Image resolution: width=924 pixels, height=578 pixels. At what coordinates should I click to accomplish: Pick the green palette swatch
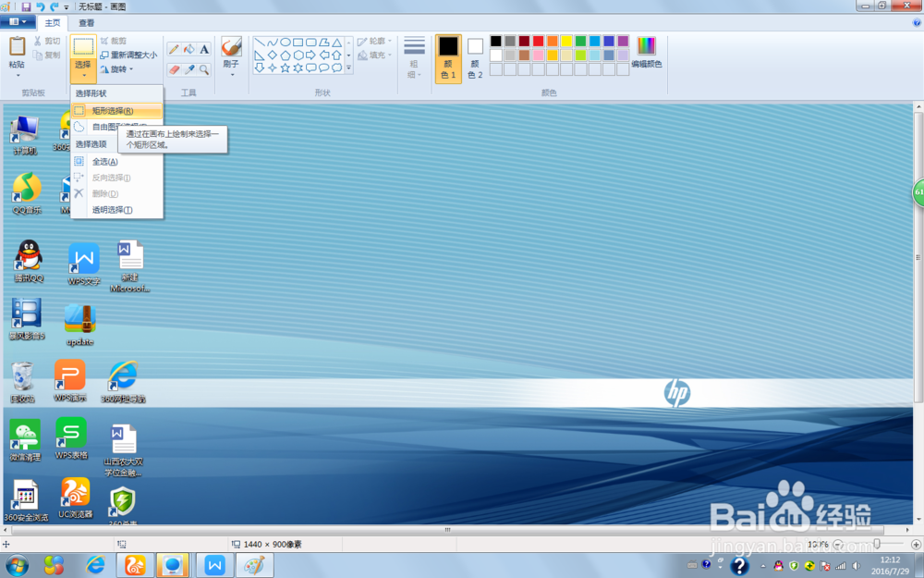580,41
